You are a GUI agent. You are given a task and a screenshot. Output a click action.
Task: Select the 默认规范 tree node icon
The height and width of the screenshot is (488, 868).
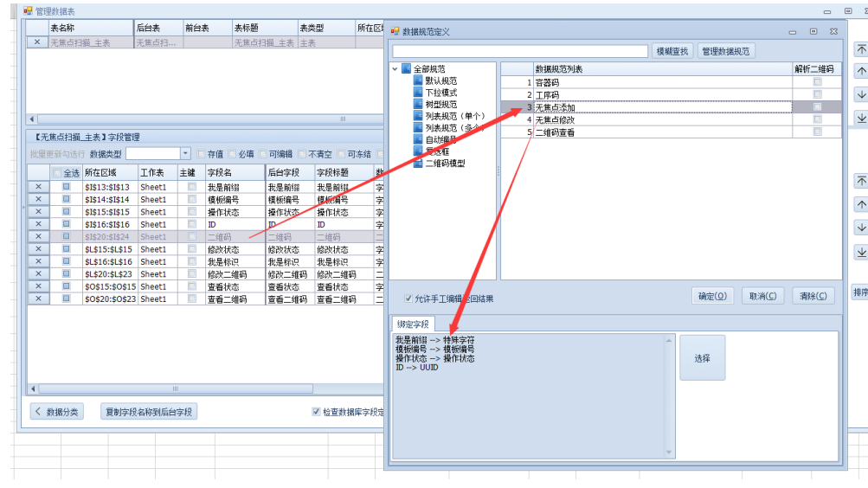418,80
